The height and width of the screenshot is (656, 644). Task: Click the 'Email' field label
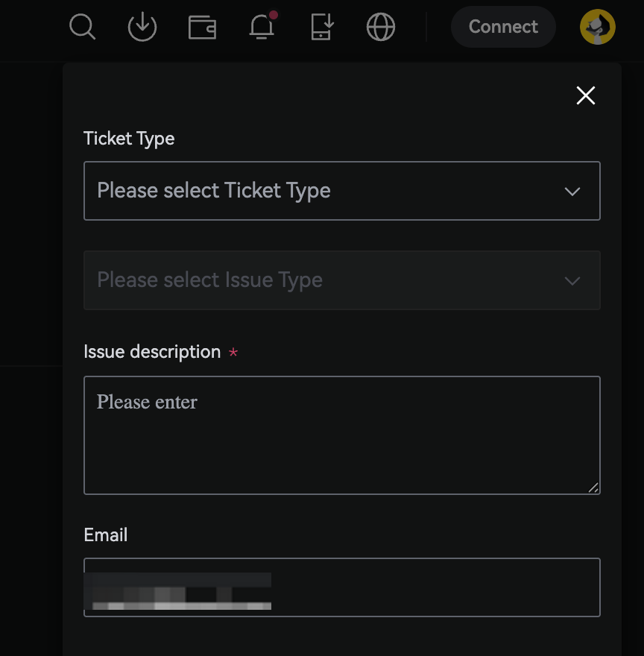106,535
